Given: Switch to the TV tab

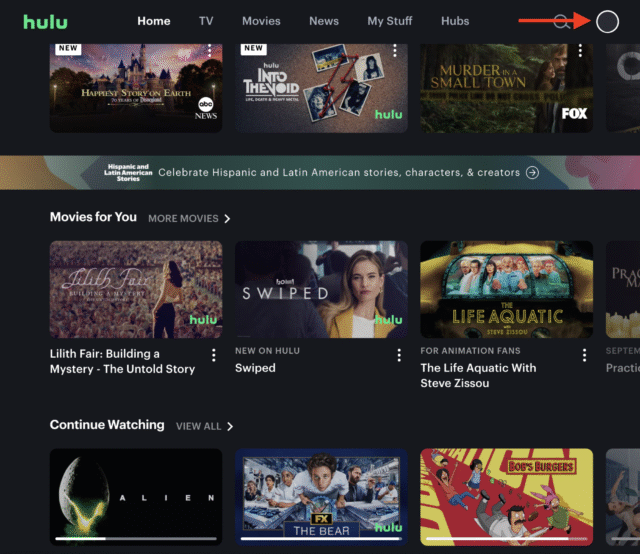Looking at the screenshot, I should pos(206,21).
